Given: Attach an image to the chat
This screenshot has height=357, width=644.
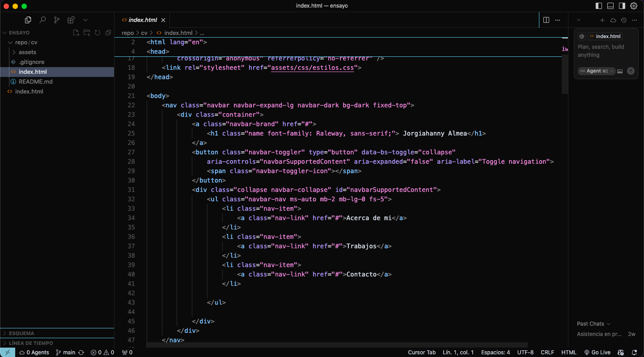Looking at the screenshot, I should (x=620, y=71).
